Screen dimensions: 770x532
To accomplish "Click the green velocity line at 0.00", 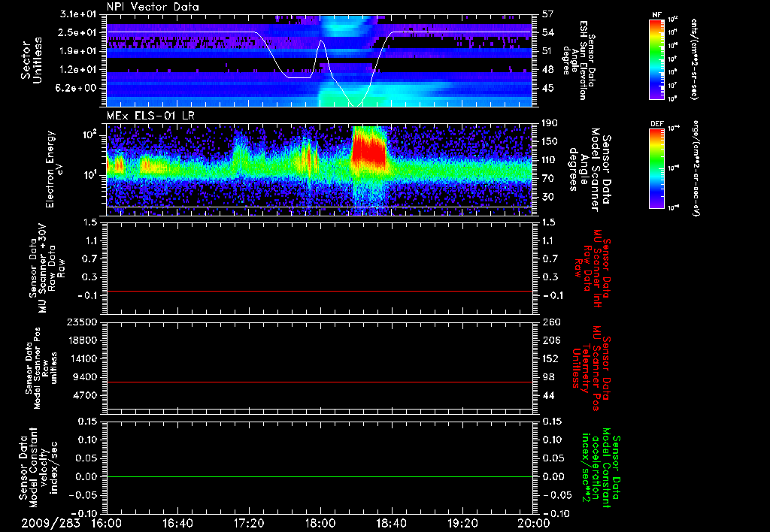I will pos(320,476).
